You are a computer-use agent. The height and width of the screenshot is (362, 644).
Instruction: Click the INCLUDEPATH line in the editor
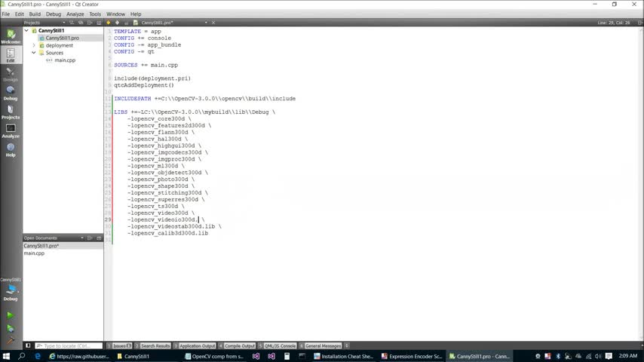pyautogui.click(x=204, y=99)
